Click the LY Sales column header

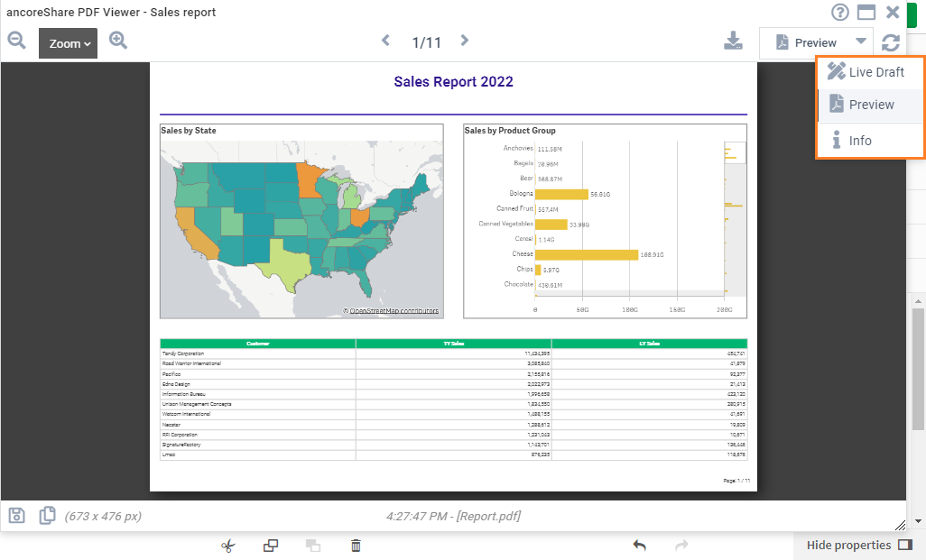coord(650,344)
